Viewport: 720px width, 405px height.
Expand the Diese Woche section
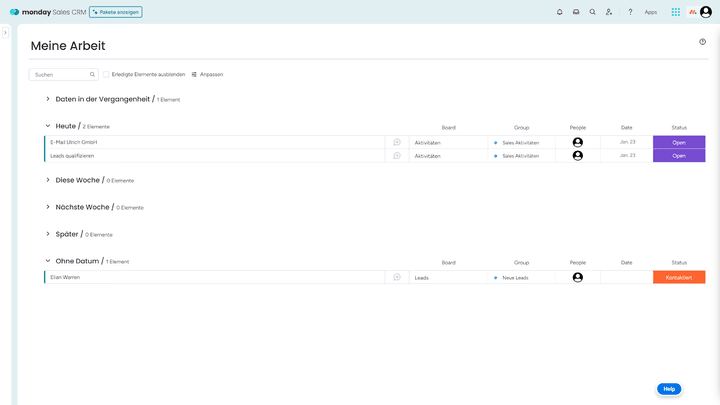48,180
